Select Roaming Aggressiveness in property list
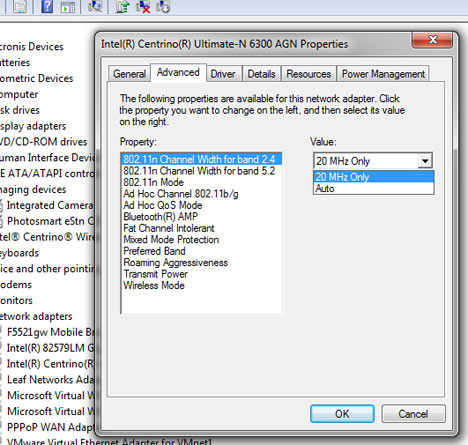This screenshot has width=468, height=445. pos(175,262)
